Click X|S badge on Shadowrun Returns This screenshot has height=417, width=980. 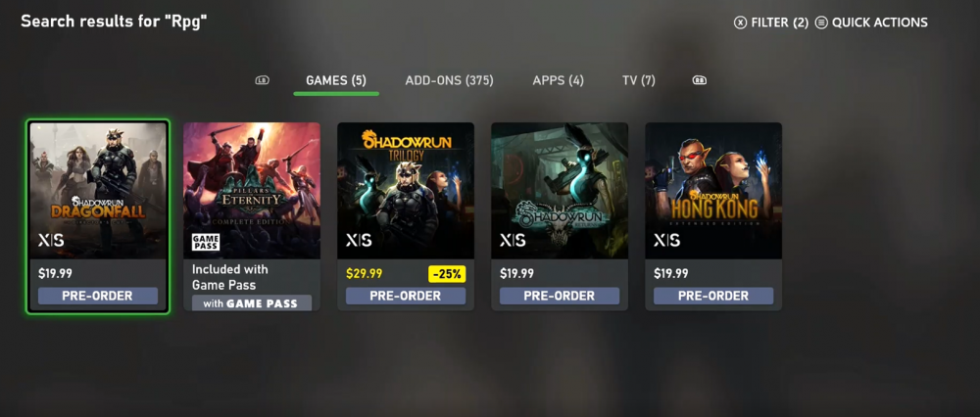coord(513,241)
